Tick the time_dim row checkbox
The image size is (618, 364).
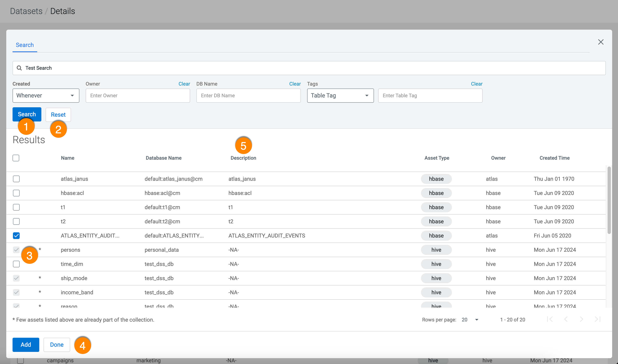[x=16, y=264]
